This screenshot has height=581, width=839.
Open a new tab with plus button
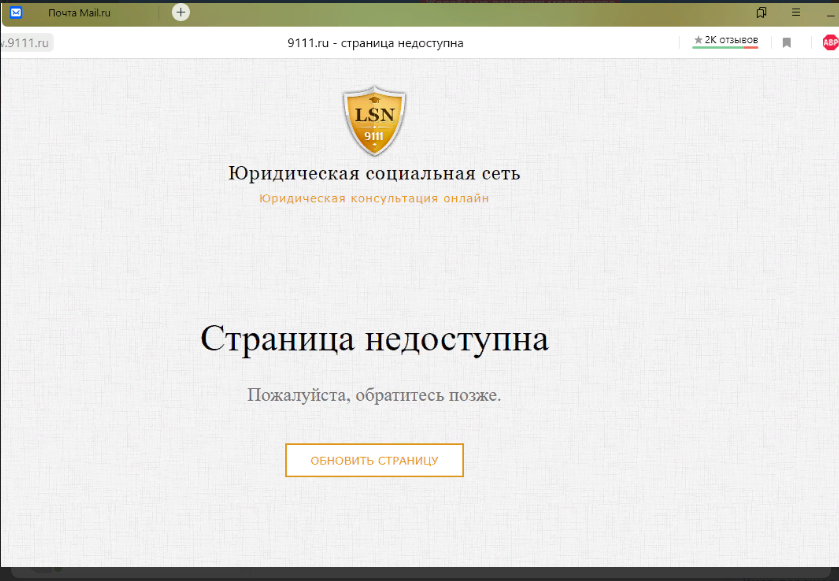(180, 12)
